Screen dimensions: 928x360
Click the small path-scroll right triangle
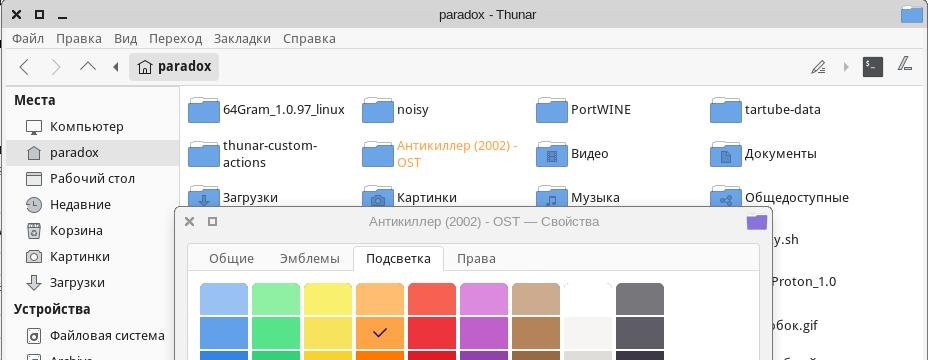[x=846, y=67]
